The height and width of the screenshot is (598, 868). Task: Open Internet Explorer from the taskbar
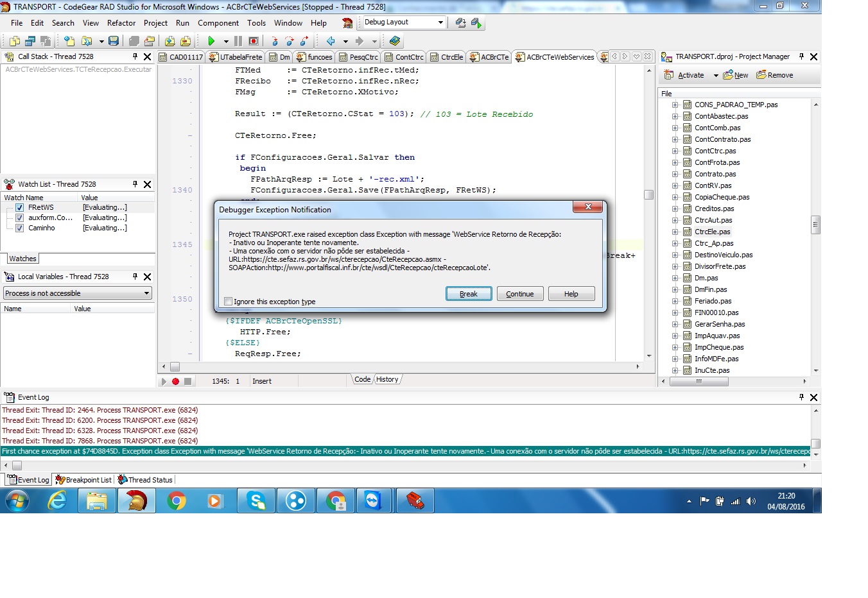(x=58, y=500)
